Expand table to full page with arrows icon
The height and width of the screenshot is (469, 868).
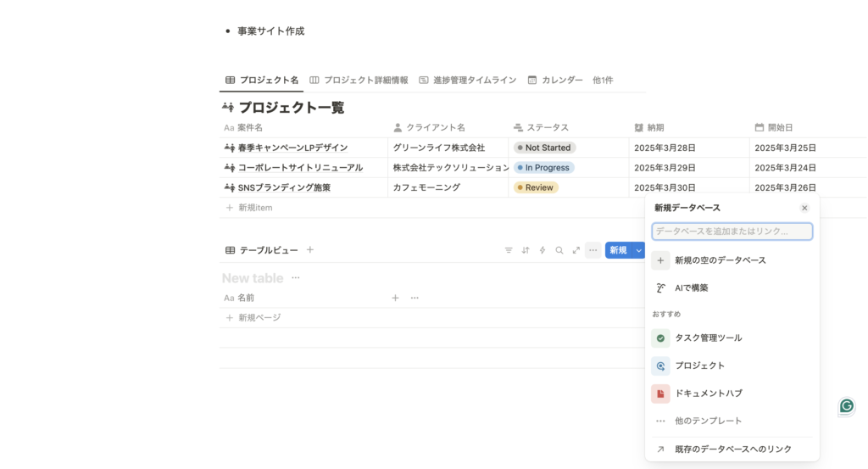point(576,250)
